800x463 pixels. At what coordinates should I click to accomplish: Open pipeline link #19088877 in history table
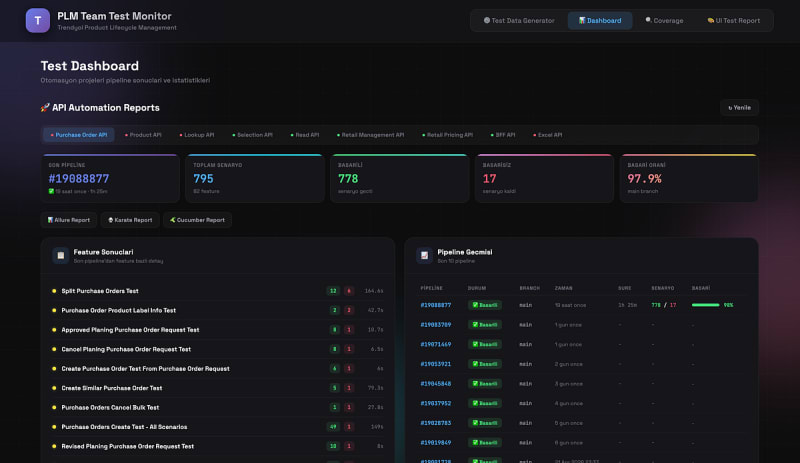coord(436,305)
